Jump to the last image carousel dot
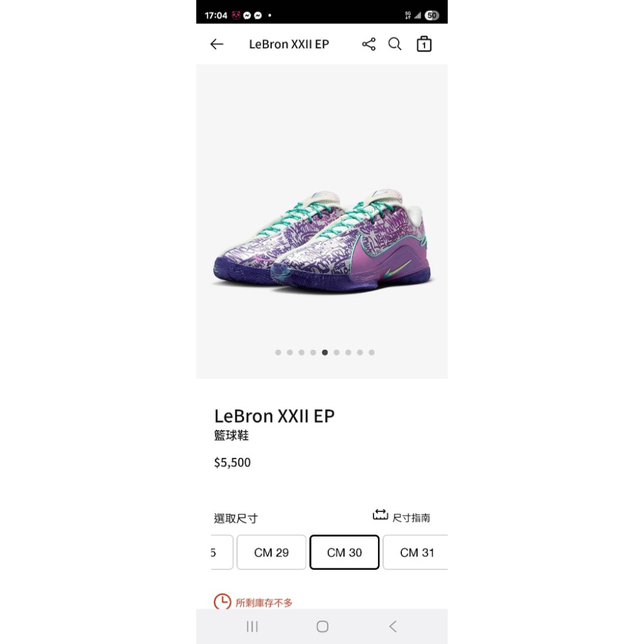This screenshot has height=644, width=644. [372, 352]
